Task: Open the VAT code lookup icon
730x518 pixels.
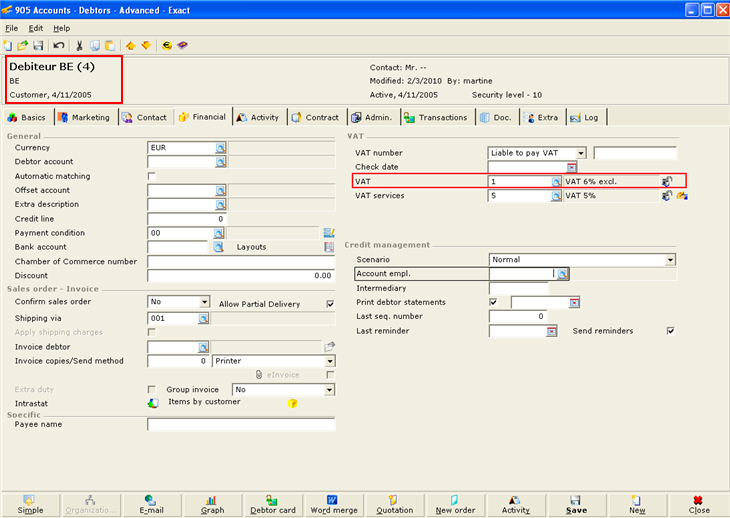Action: click(556, 182)
